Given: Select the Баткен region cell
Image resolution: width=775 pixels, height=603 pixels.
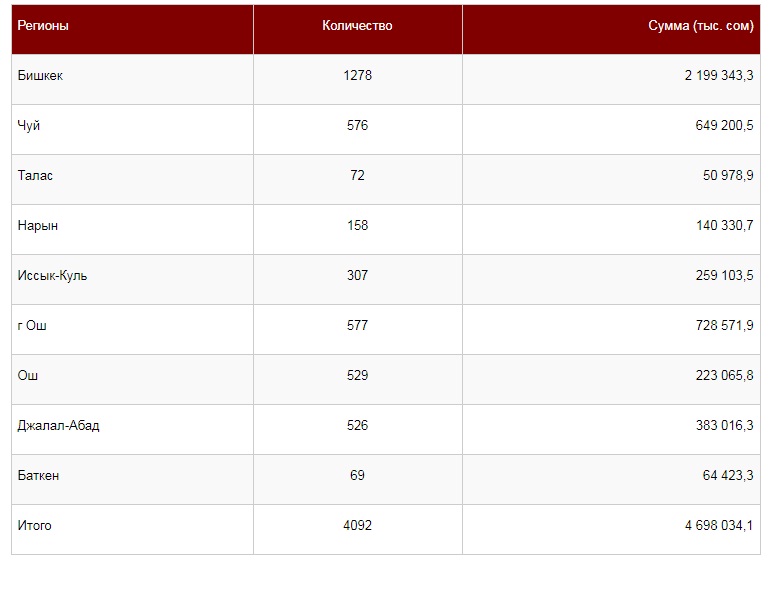Looking at the screenshot, I should 38,475.
